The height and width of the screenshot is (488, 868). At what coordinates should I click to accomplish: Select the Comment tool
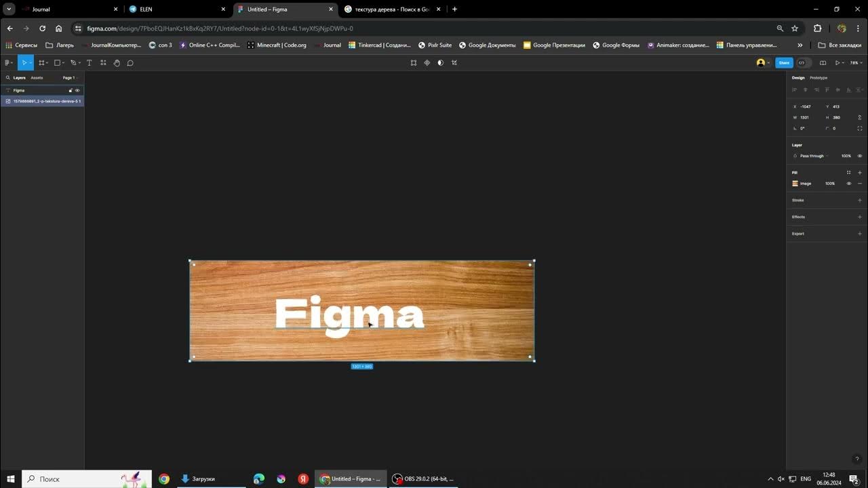pos(130,63)
